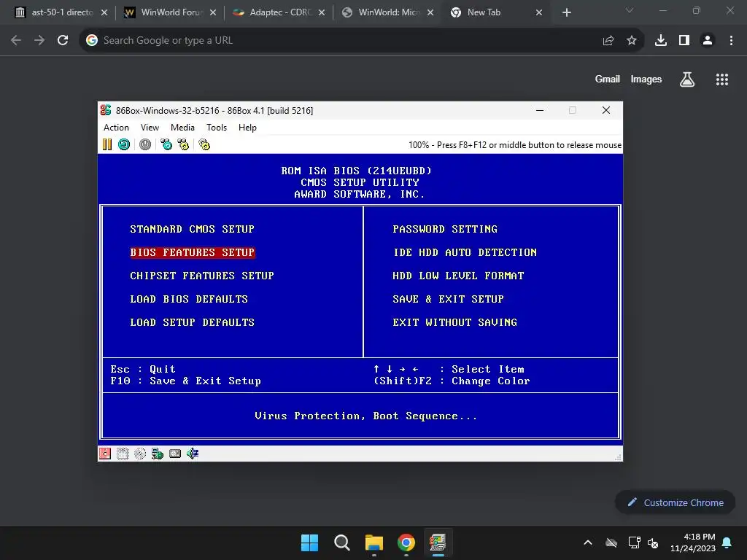The width and height of the screenshot is (747, 560).
Task: Select SAVE & EXIT SETUP
Action: click(x=448, y=299)
